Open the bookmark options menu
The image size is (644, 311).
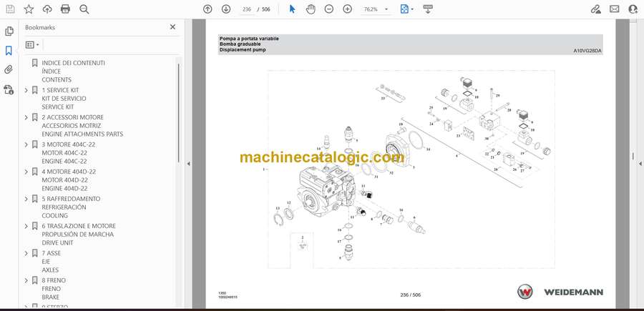(x=32, y=45)
